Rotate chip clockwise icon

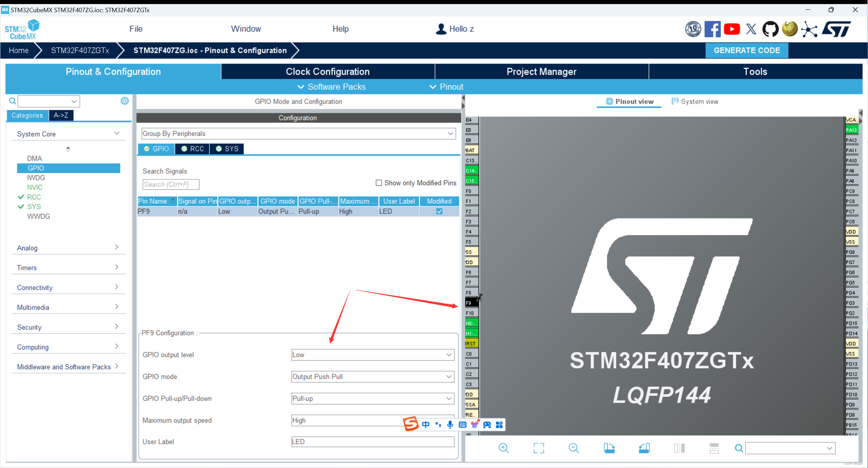click(x=609, y=448)
